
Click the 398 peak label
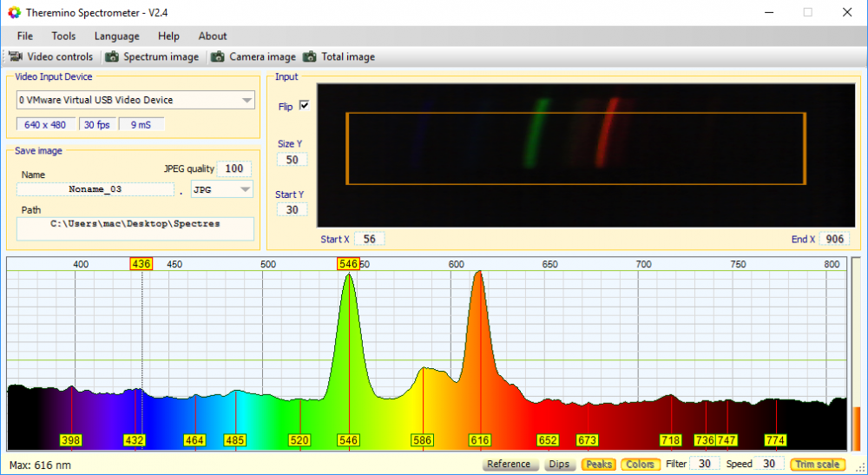tap(71, 440)
